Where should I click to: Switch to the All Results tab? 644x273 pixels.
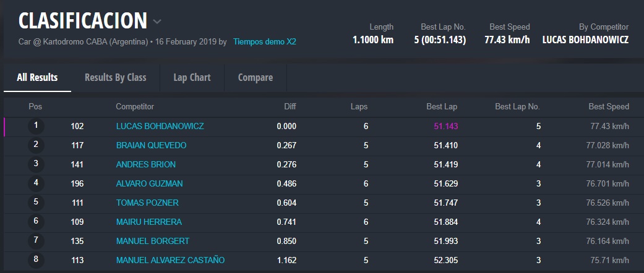click(37, 77)
